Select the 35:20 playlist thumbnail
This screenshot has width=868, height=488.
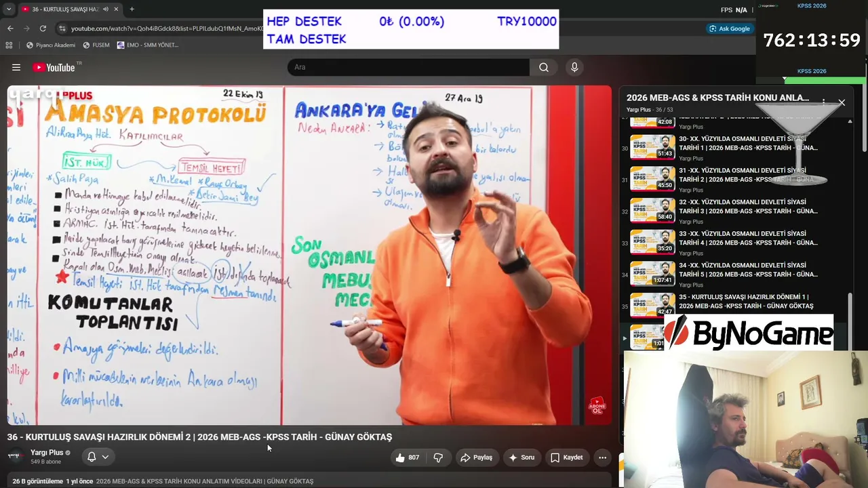point(652,242)
